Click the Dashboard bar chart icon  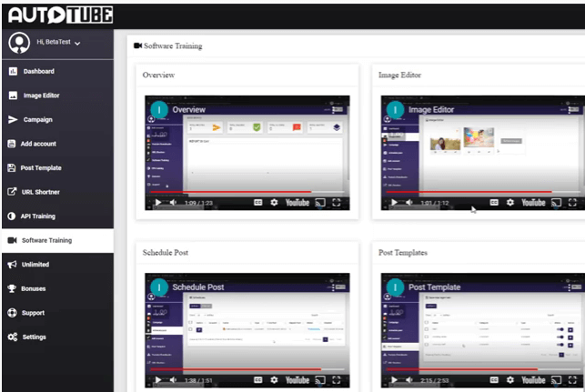click(13, 71)
